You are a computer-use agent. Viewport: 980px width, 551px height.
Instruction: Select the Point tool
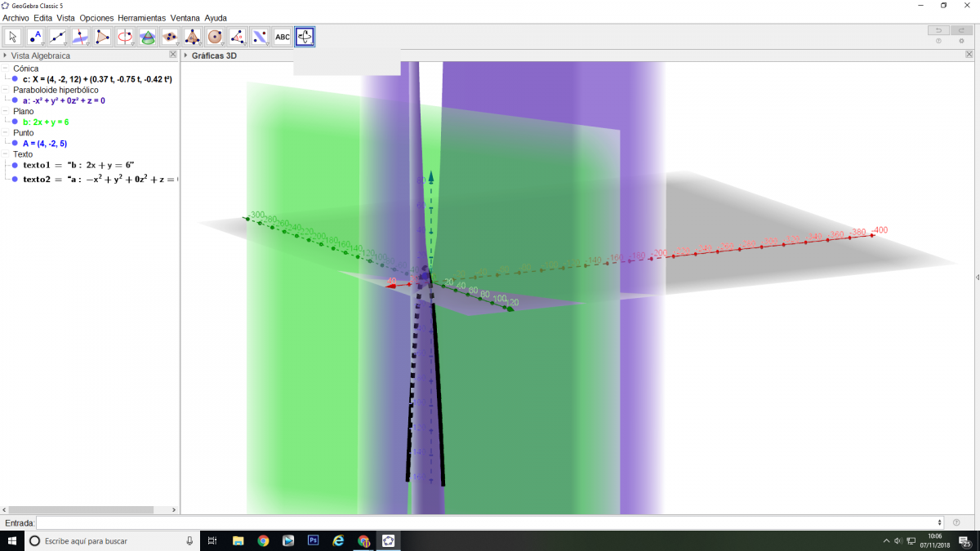[35, 37]
